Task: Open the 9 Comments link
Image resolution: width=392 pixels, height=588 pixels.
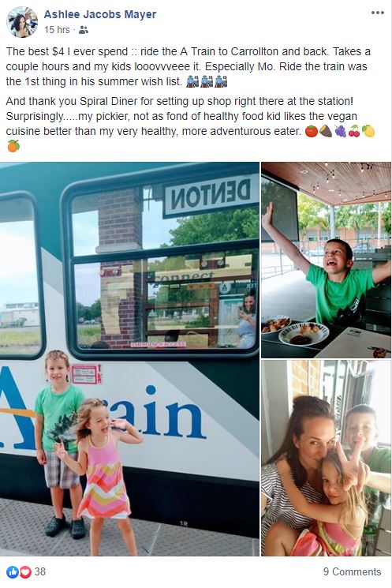Action: click(x=353, y=572)
